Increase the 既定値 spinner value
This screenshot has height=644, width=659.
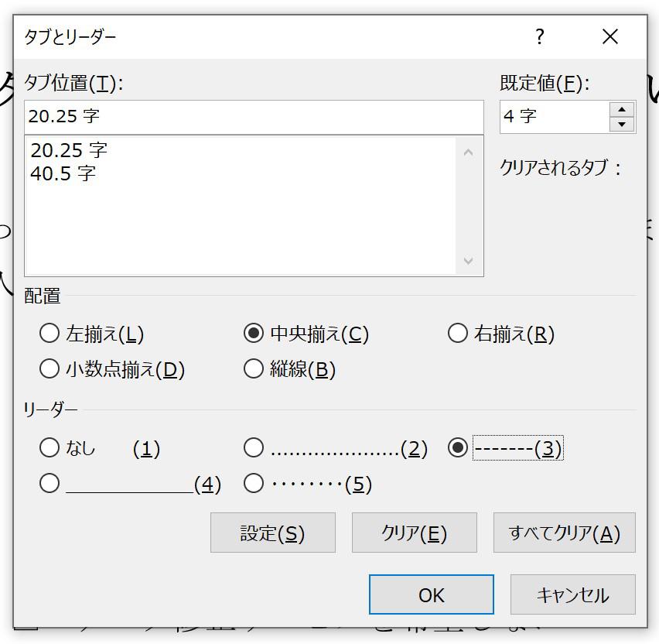pos(621,109)
